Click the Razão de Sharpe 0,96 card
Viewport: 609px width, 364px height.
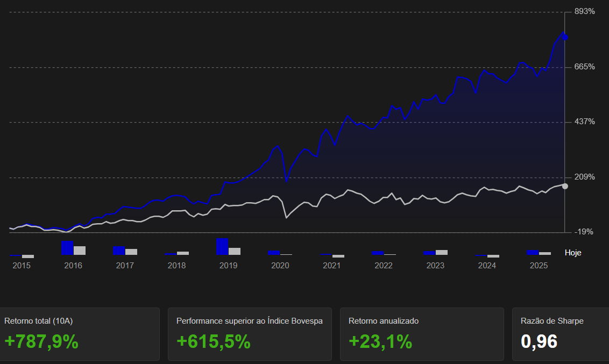coord(561,334)
